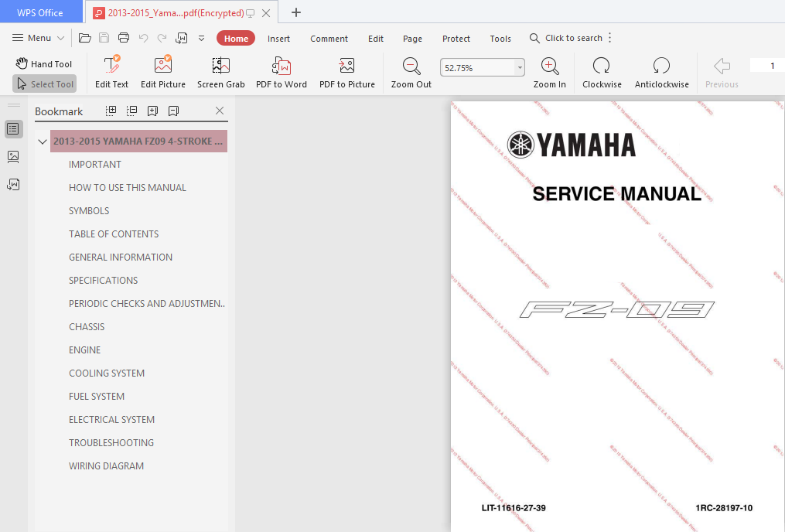Click the Zoom Out button
This screenshot has height=532, width=785.
pos(411,73)
